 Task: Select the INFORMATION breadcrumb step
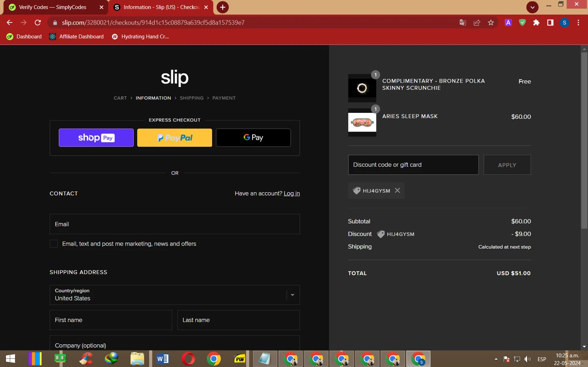tap(153, 98)
